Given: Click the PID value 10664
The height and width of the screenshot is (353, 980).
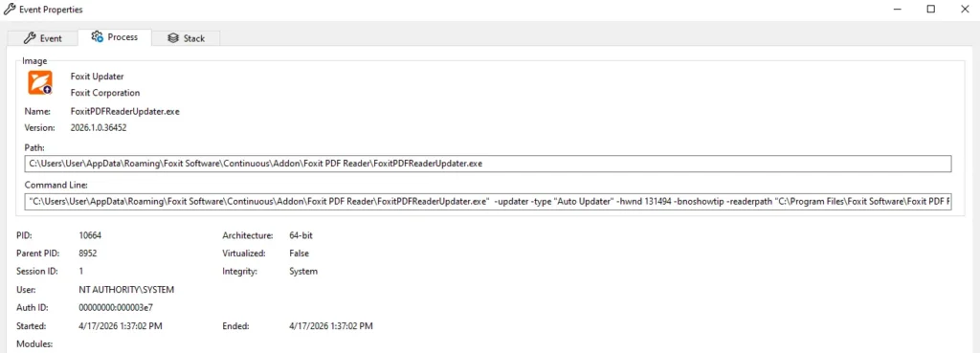Looking at the screenshot, I should pos(90,235).
